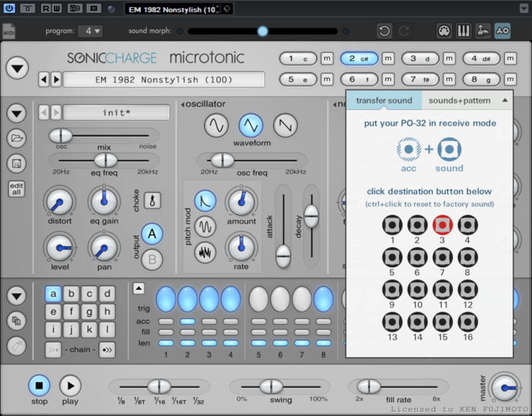The height and width of the screenshot is (416, 532).
Task: Click the master volume knob
Action: tap(505, 387)
